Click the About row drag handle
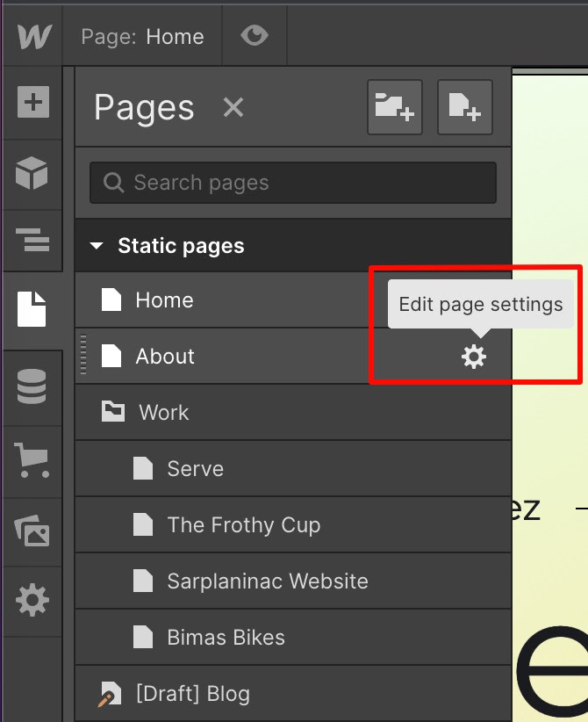The width and height of the screenshot is (588, 722). tap(83, 354)
